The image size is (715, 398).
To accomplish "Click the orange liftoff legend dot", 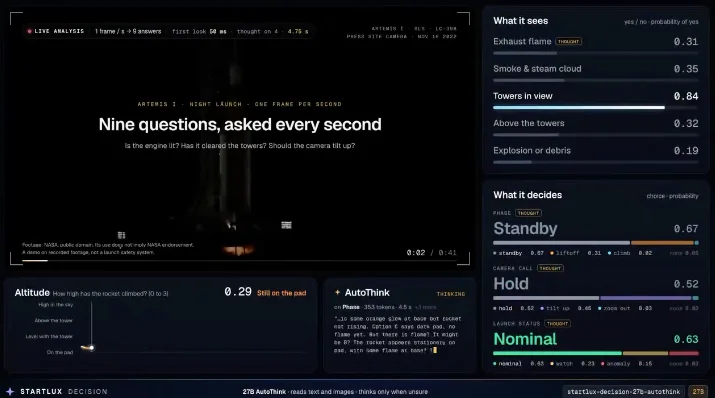I will (x=552, y=253).
